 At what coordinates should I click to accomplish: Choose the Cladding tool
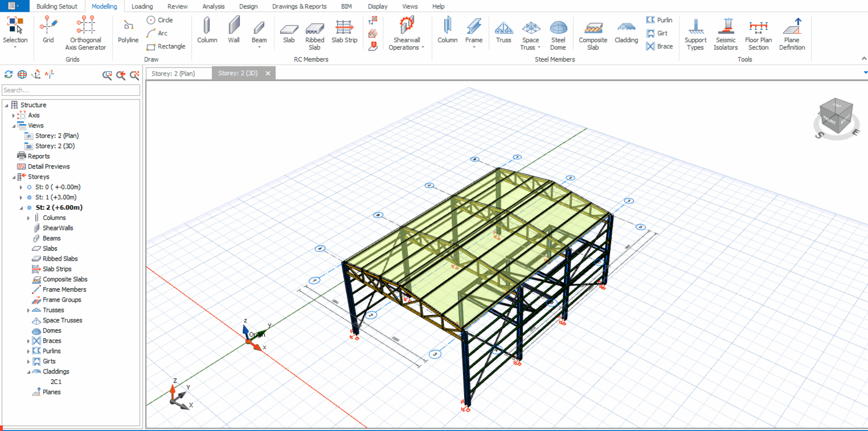point(626,32)
